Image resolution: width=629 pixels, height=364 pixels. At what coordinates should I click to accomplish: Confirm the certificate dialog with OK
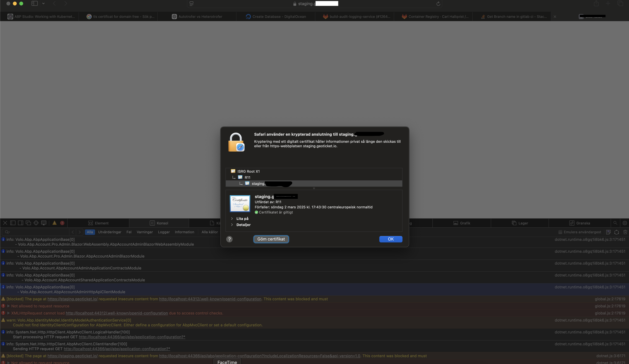390,239
